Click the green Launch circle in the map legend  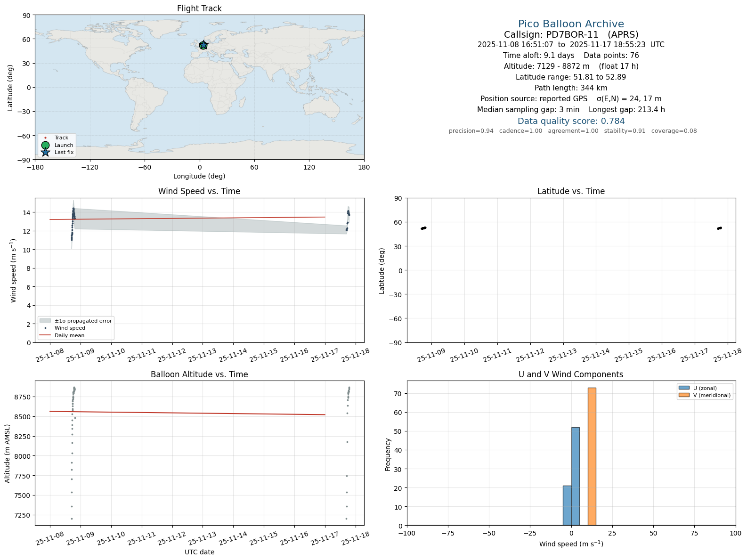45,145
